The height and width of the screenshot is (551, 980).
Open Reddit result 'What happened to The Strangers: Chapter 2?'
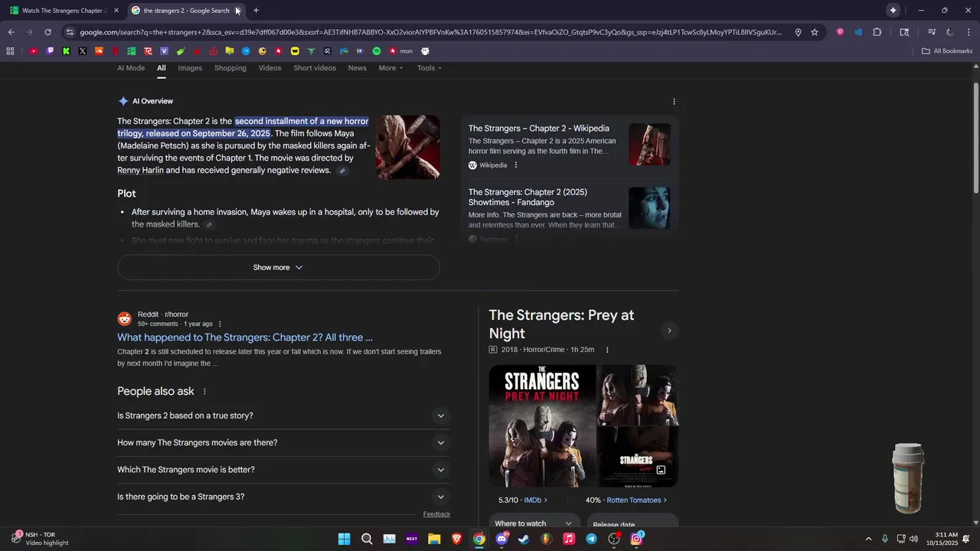[x=245, y=337]
